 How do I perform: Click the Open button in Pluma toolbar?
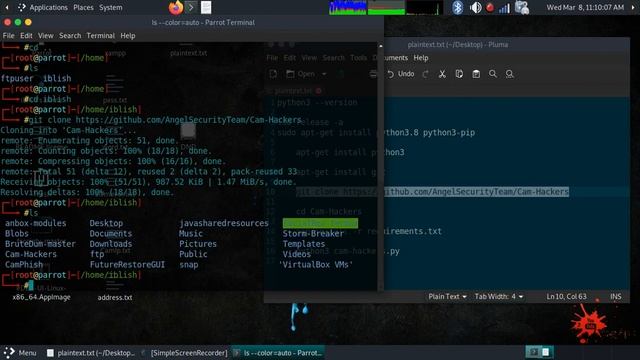[301, 74]
